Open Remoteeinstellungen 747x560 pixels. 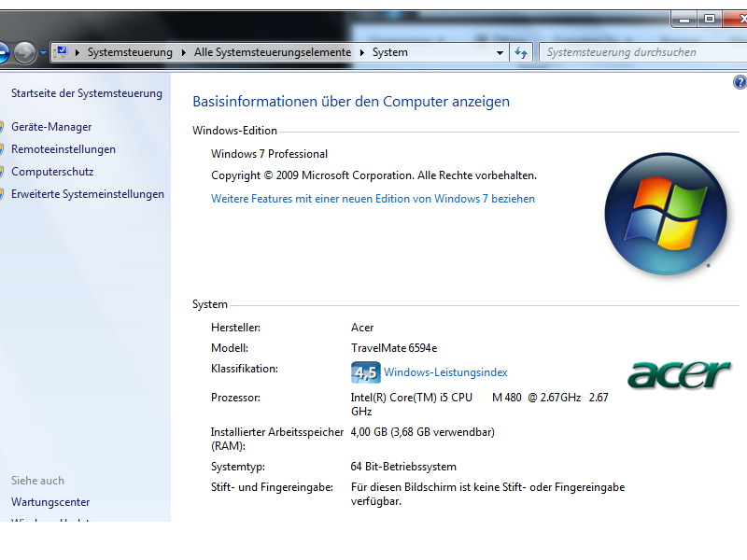click(63, 149)
